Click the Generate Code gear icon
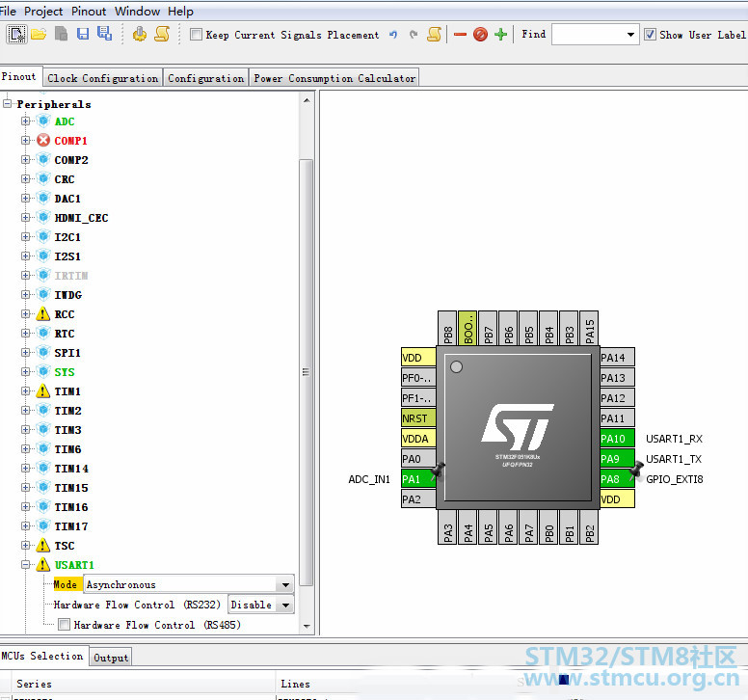 140,34
